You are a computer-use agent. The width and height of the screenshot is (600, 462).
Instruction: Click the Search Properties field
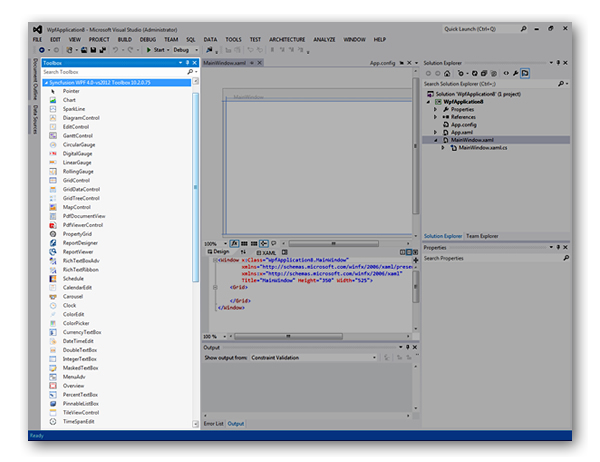tap(493, 258)
